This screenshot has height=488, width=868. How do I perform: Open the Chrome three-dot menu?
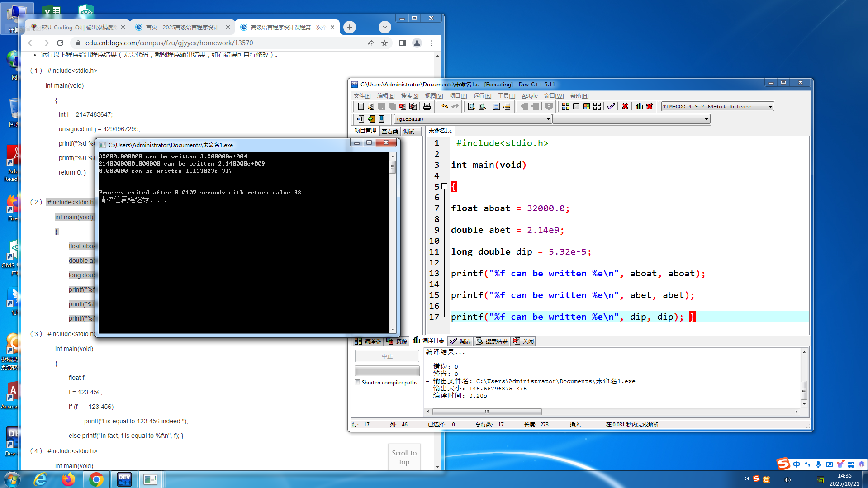432,43
